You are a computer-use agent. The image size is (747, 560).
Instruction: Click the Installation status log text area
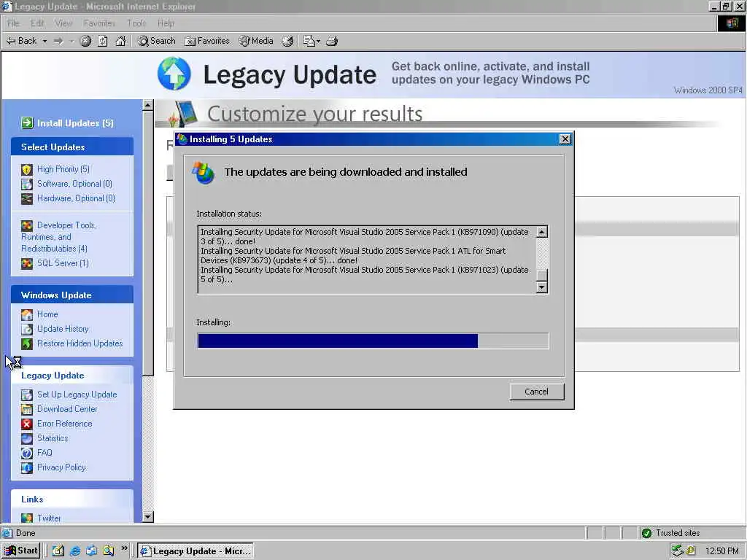(x=366, y=260)
